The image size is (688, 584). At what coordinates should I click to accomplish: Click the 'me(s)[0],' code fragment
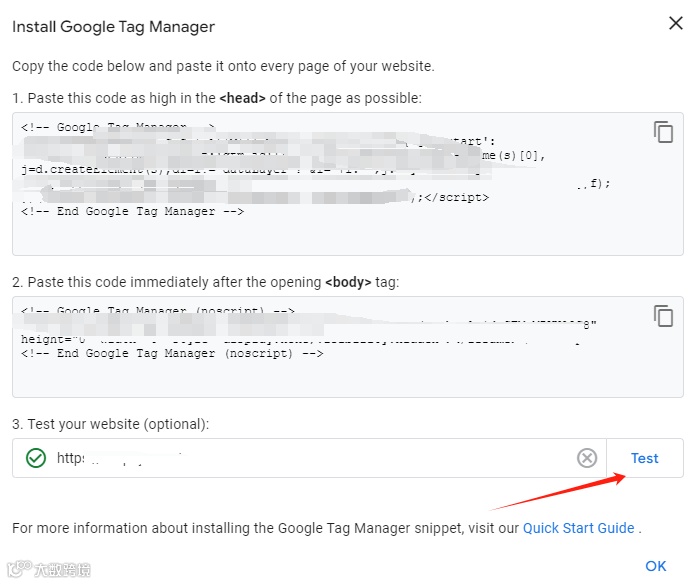[513, 155]
